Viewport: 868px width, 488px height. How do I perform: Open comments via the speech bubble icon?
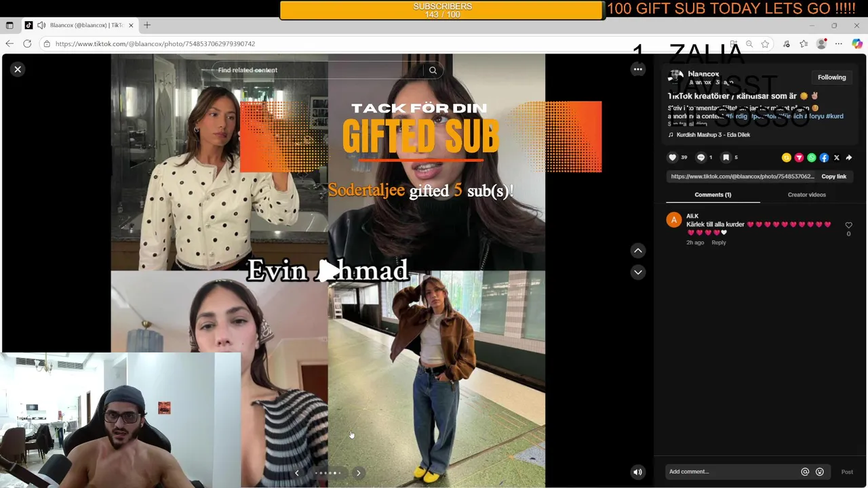click(701, 157)
